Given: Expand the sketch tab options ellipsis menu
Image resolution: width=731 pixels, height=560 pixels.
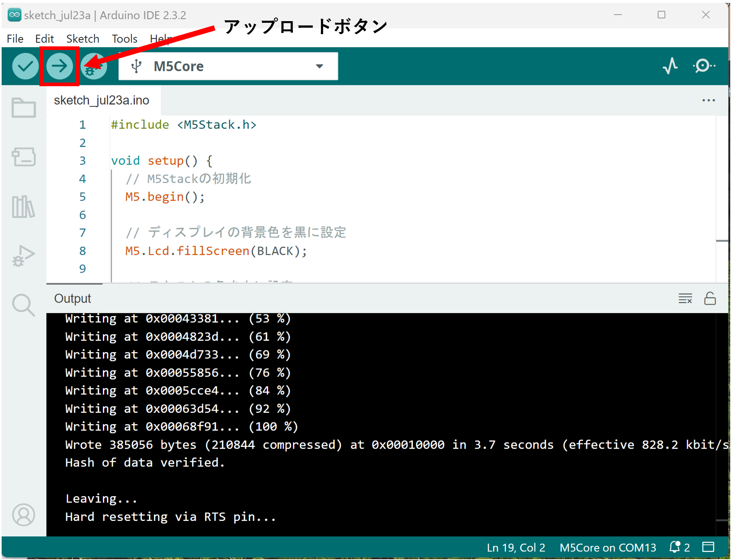Looking at the screenshot, I should tap(709, 100).
